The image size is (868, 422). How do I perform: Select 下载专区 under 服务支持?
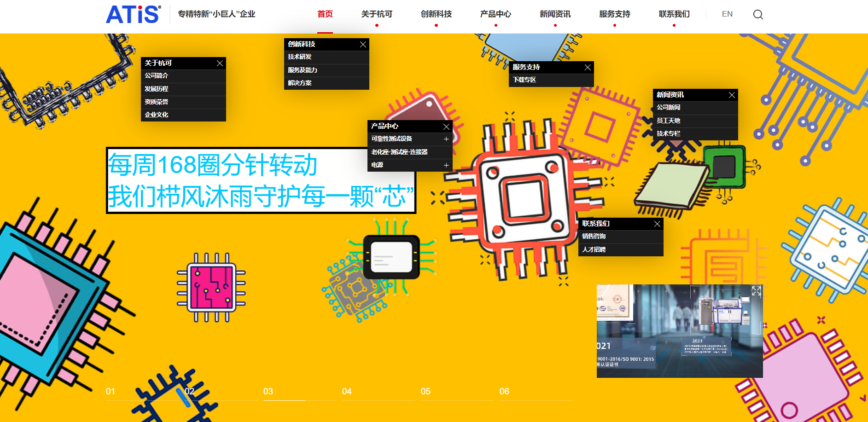524,80
